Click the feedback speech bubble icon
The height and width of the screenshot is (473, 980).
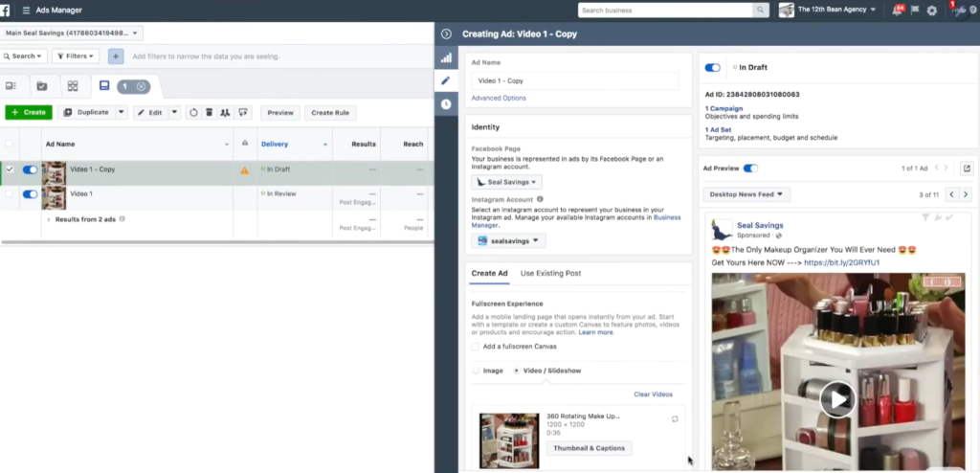pos(242,113)
